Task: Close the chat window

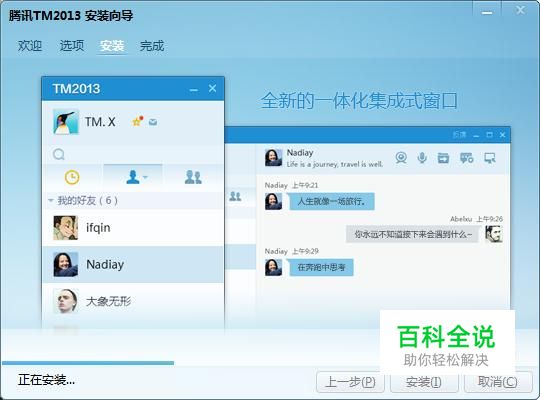Action: click(502, 135)
